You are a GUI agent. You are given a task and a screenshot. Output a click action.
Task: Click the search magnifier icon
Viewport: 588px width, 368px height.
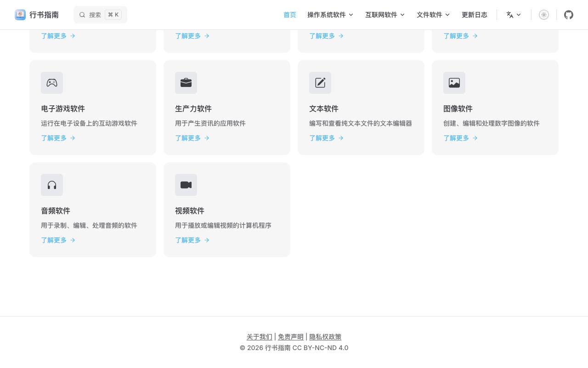tap(82, 15)
